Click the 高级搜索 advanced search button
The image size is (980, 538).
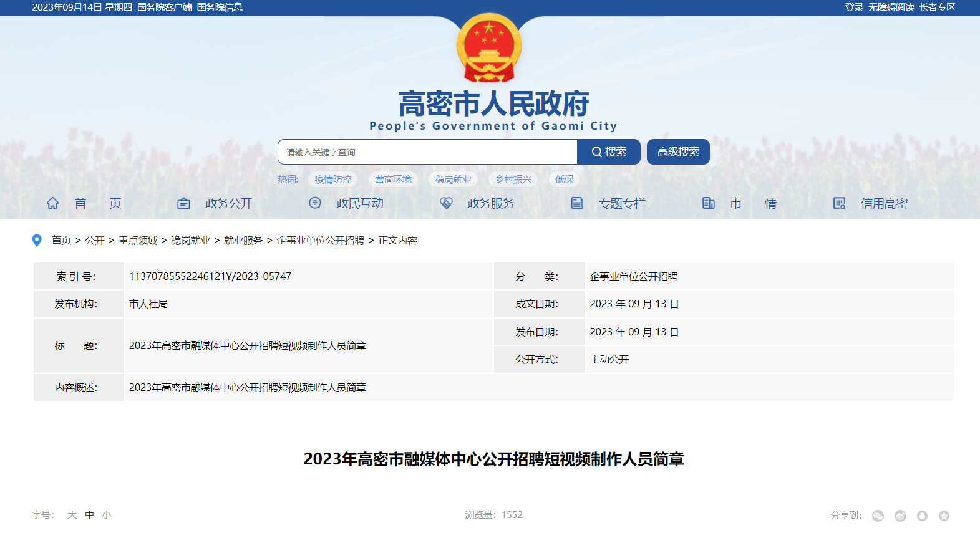pyautogui.click(x=678, y=152)
